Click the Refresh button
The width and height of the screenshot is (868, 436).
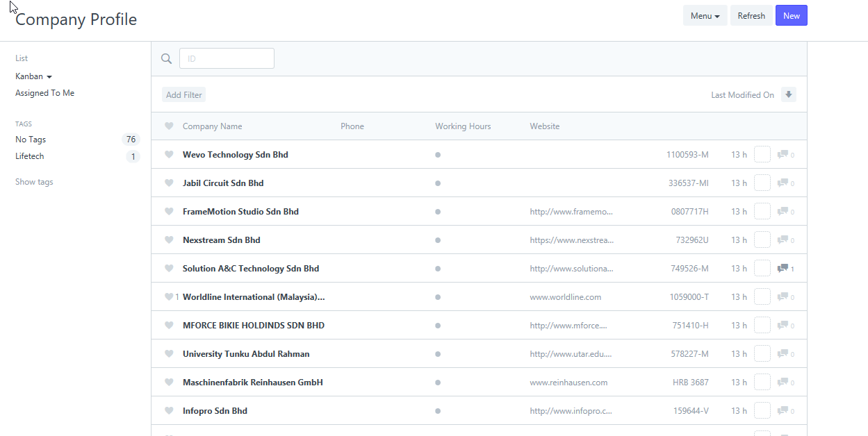tap(751, 16)
